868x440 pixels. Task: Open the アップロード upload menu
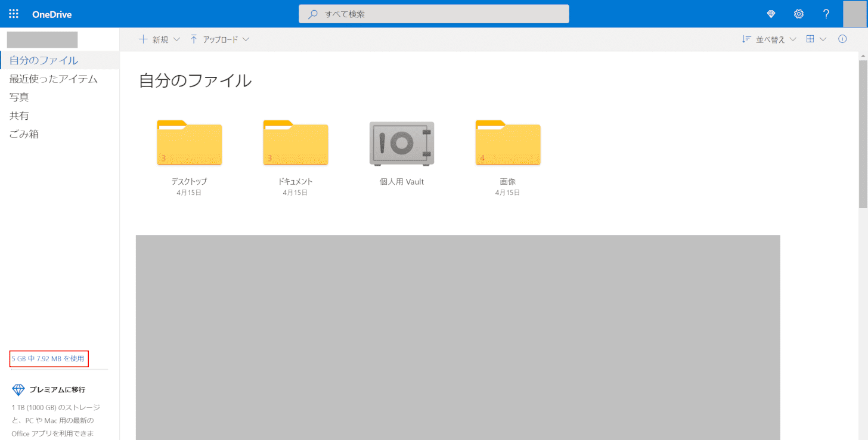pos(219,39)
